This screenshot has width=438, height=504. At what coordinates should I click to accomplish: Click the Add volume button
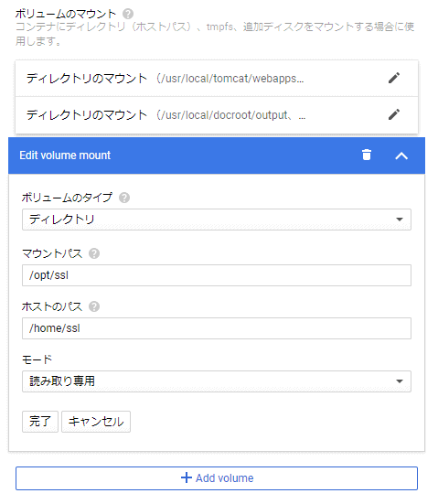click(217, 478)
